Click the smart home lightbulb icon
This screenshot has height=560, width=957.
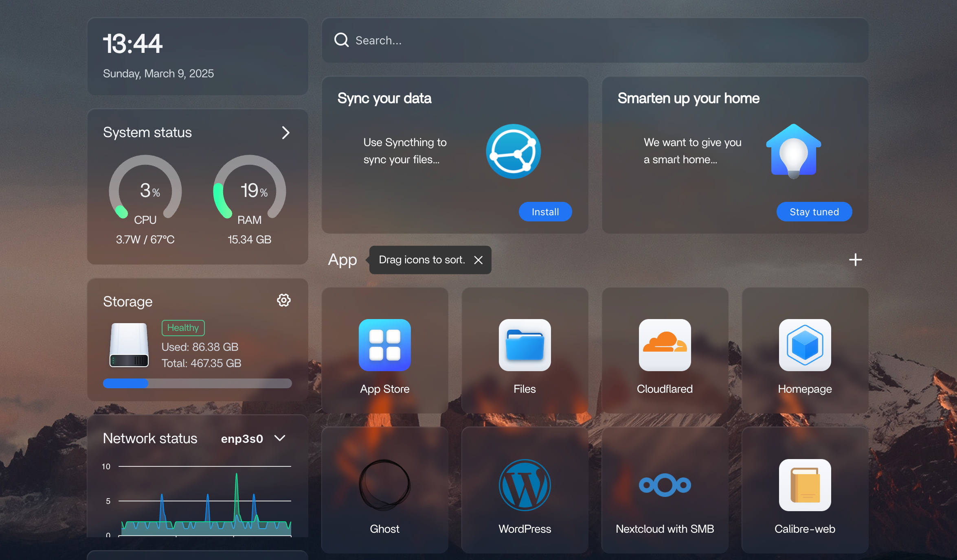point(793,151)
